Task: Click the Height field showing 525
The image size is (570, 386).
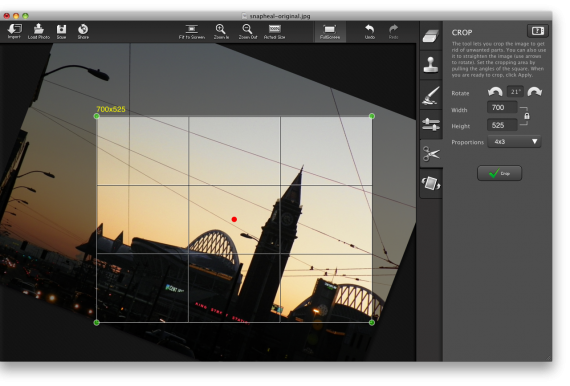Action: 502,125
